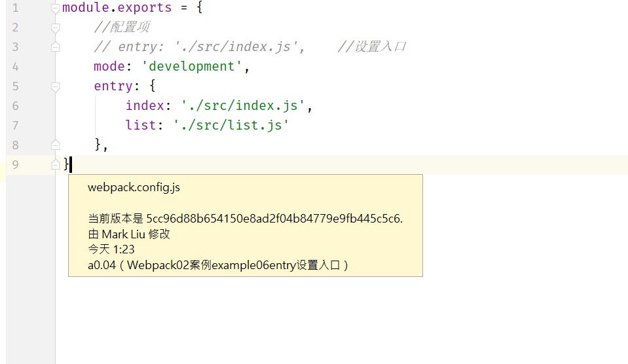Place cursor in 'development' string value
This screenshot has width=628, height=364.
[191, 67]
